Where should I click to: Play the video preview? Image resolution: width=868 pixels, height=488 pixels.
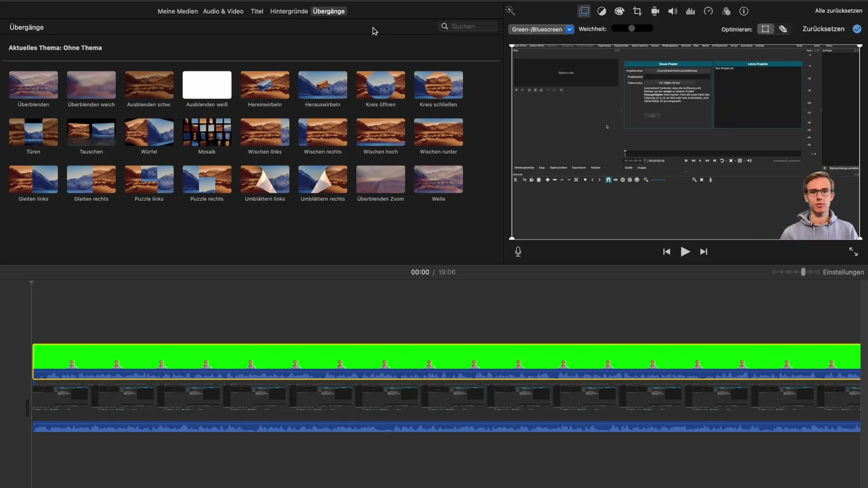click(685, 252)
